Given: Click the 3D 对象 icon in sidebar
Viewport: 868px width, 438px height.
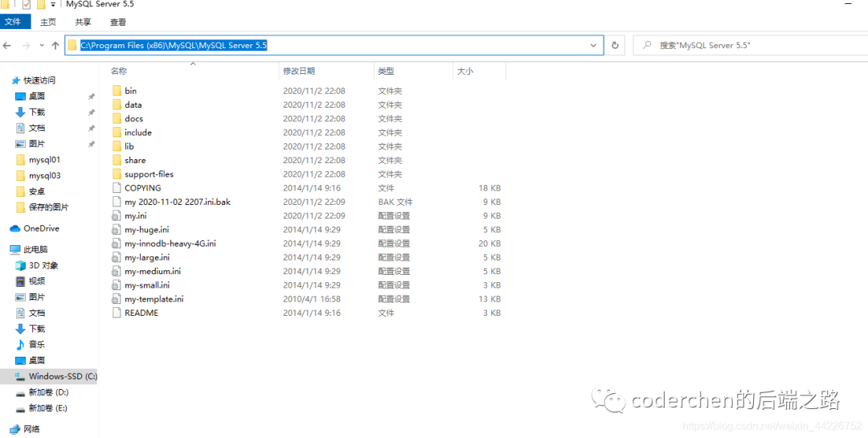Looking at the screenshot, I should pos(20,265).
